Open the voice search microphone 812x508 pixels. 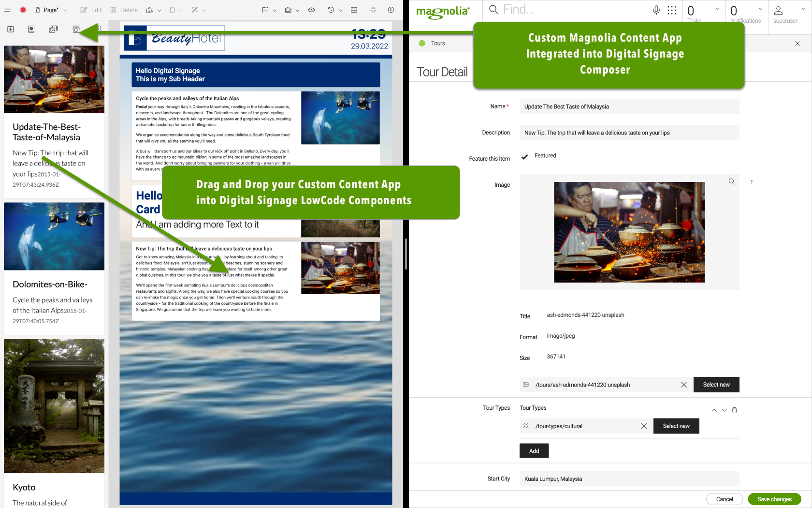pyautogui.click(x=656, y=10)
